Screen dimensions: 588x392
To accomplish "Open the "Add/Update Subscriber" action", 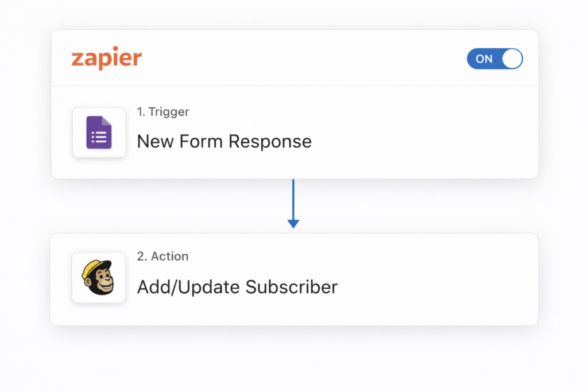I will point(237,286).
